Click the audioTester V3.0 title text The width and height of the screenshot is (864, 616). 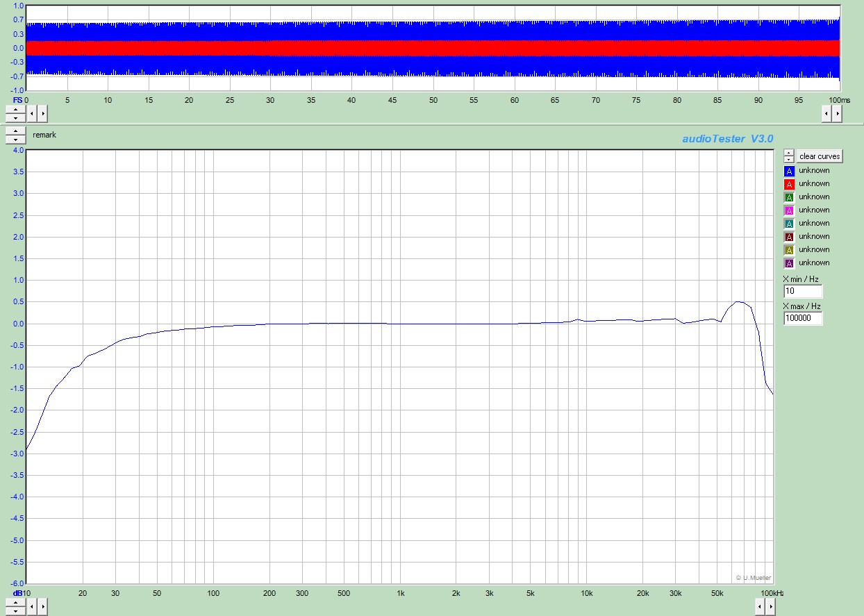[727, 139]
